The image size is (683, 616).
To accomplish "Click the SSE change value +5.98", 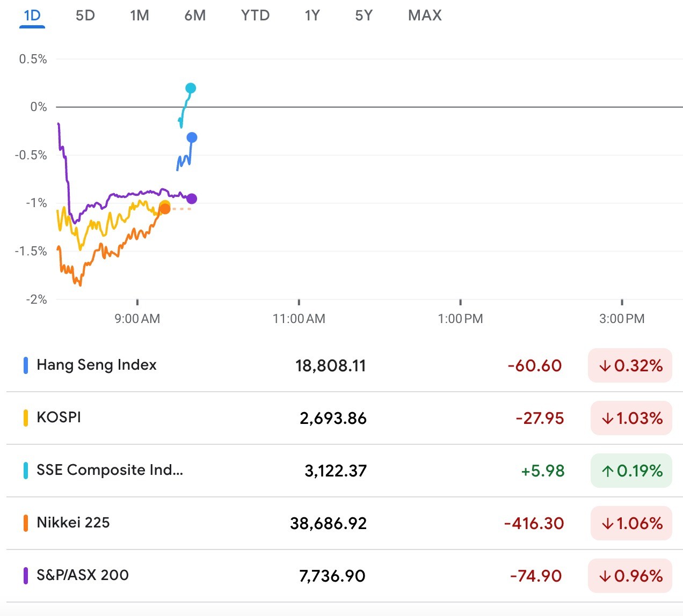I will pyautogui.click(x=543, y=471).
